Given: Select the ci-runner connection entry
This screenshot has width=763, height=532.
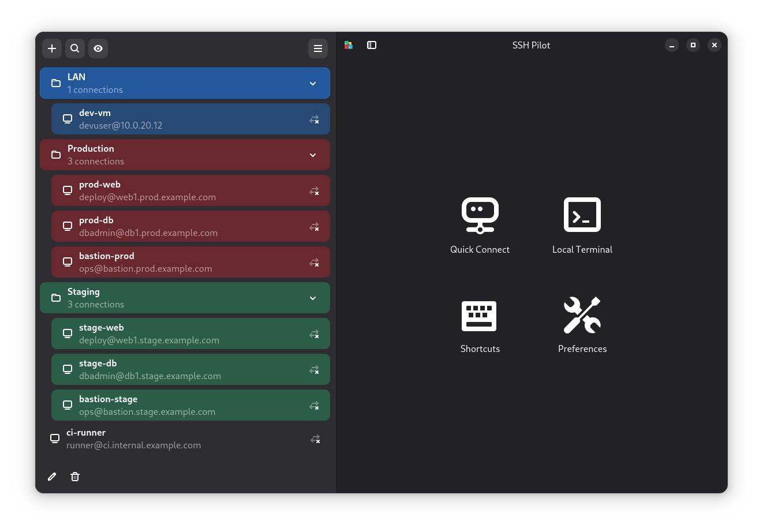Looking at the screenshot, I should click(173, 439).
